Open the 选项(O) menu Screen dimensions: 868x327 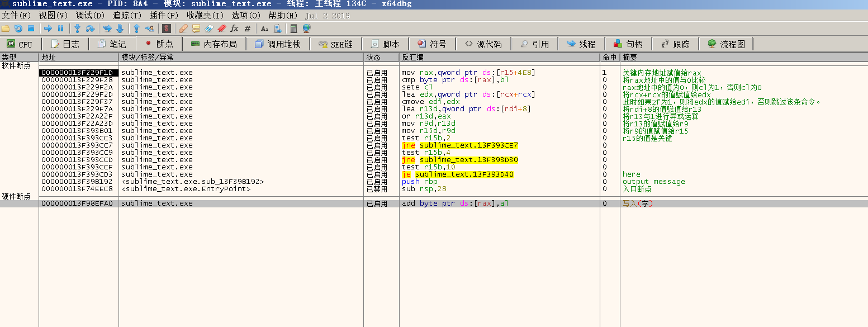tap(246, 16)
